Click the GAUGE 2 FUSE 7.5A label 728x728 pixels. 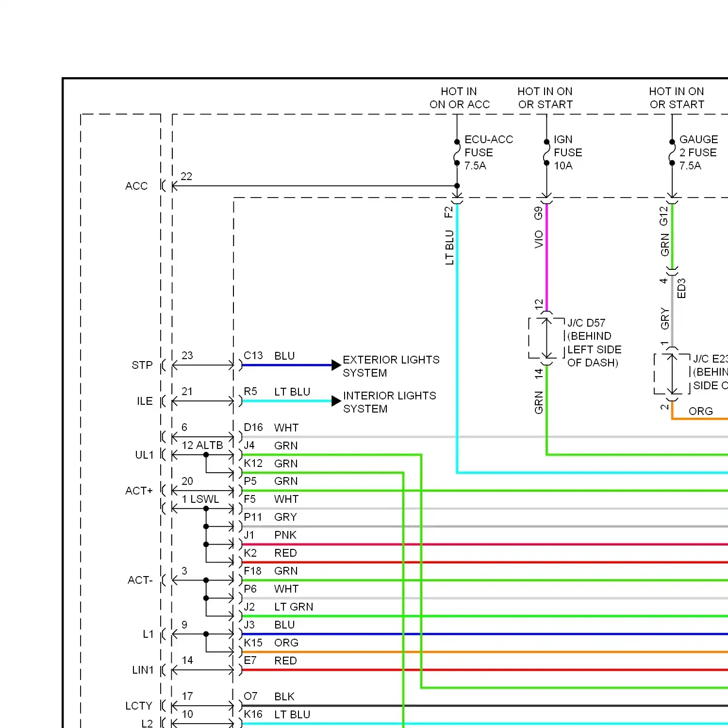coord(698,152)
